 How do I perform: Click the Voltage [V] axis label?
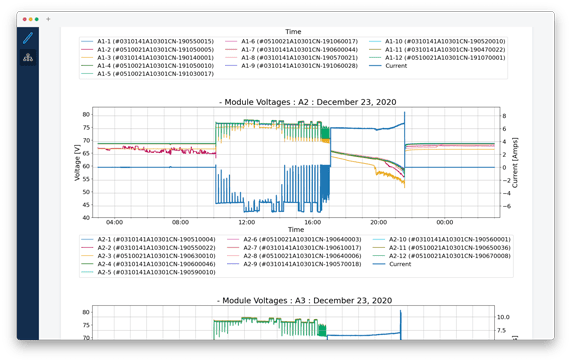point(77,162)
